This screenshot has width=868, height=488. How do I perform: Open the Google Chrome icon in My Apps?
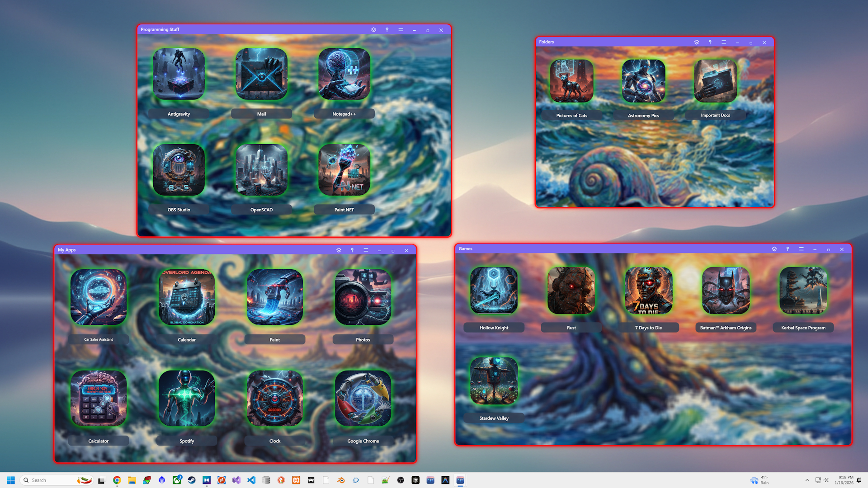pyautogui.click(x=363, y=399)
